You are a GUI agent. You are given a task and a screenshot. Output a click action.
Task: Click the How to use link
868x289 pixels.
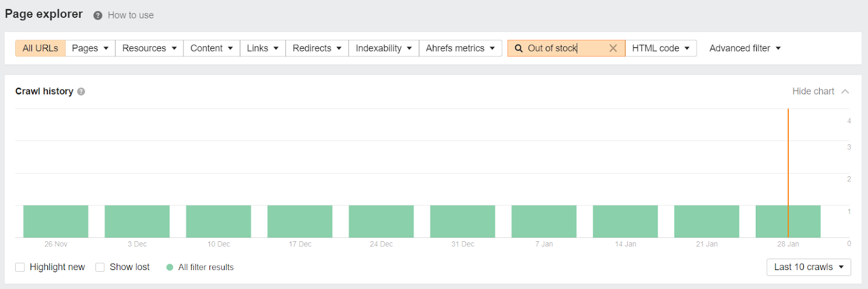click(131, 16)
